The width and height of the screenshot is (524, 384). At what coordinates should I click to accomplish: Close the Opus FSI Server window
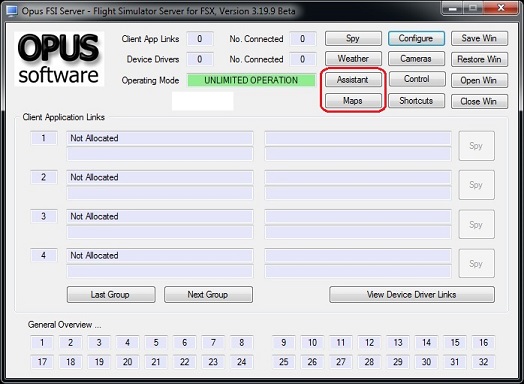coord(501,8)
